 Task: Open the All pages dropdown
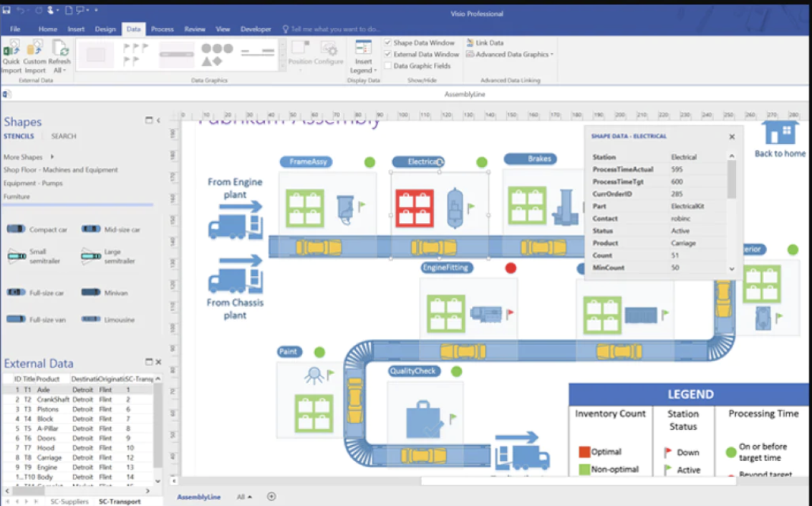[244, 497]
